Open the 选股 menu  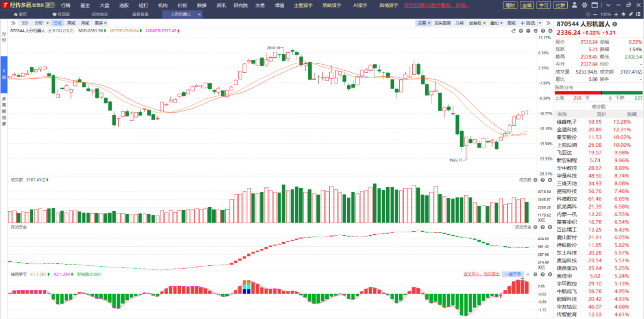click(x=124, y=6)
